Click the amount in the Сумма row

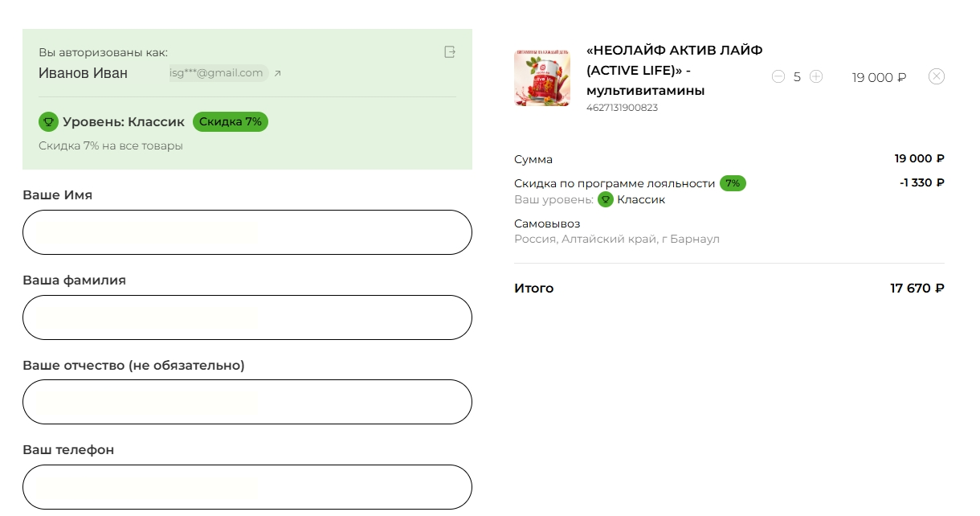(x=919, y=159)
